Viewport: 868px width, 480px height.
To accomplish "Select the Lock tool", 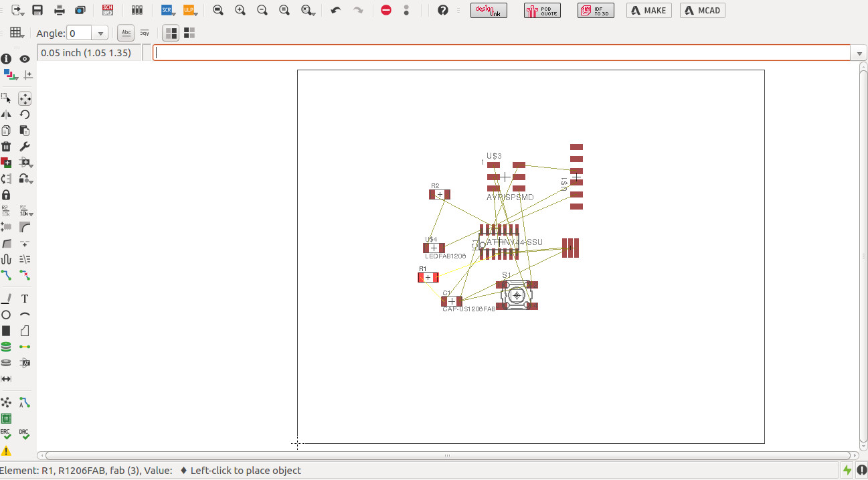I will pyautogui.click(x=6, y=195).
